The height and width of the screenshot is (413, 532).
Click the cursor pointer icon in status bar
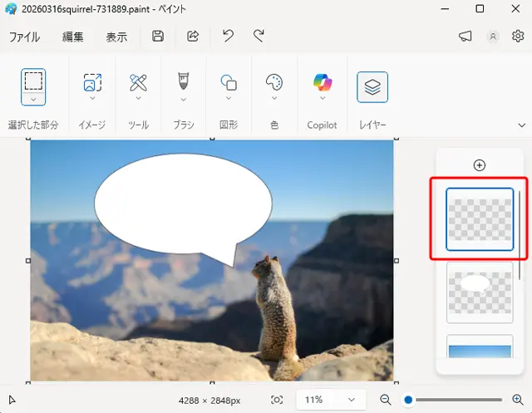[12, 400]
